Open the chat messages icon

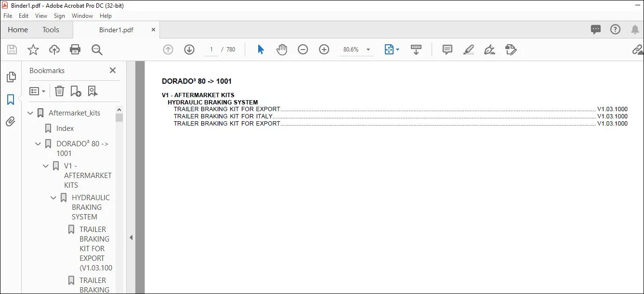(596, 30)
